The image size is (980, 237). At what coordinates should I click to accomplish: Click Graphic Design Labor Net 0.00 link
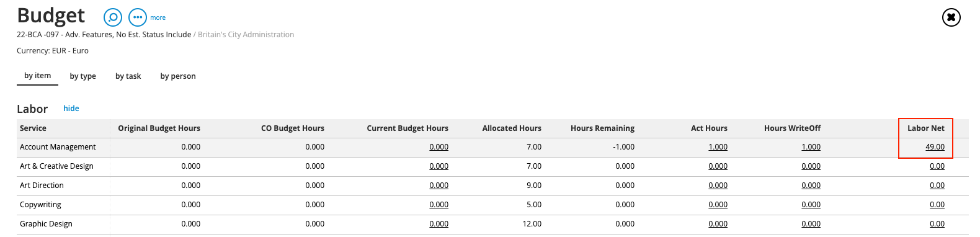click(937, 224)
